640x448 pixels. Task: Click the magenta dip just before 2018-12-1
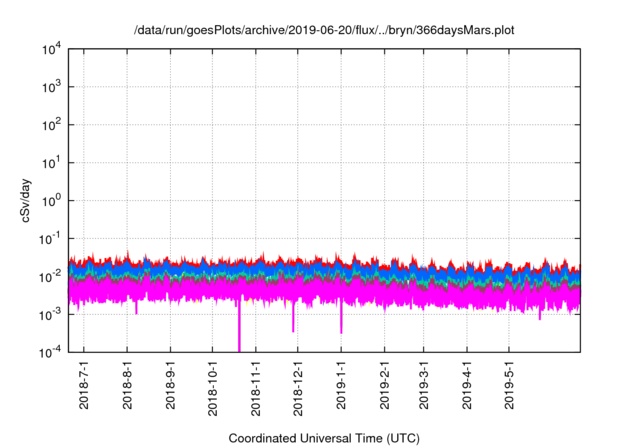(293, 317)
